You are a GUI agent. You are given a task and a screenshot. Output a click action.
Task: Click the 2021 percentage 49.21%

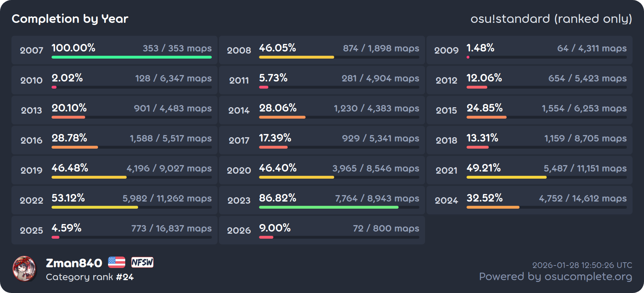[483, 168]
